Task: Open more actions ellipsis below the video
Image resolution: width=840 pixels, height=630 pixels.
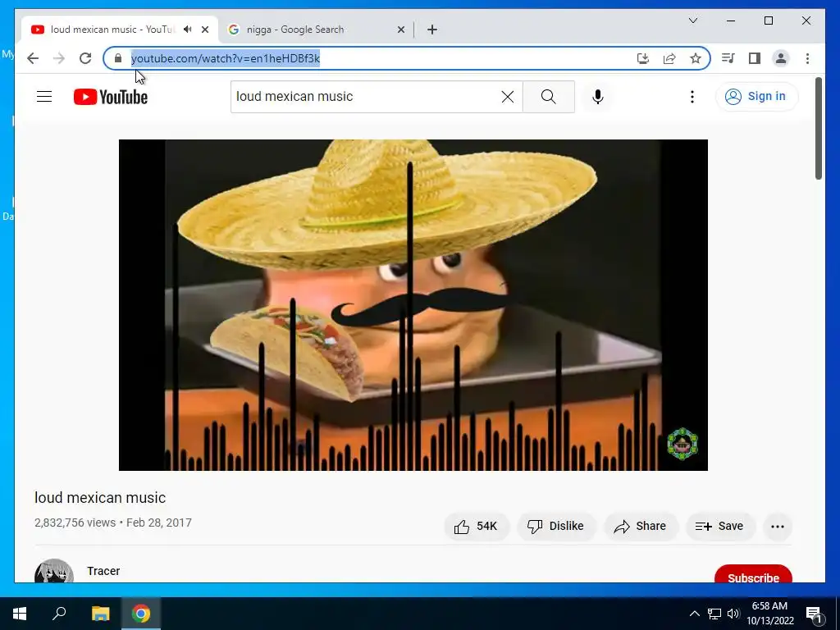Action: (778, 526)
